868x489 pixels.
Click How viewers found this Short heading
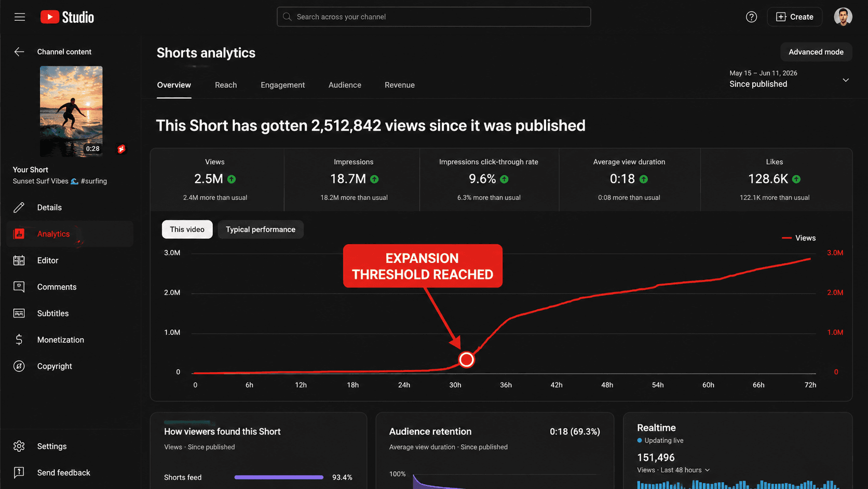pos(222,431)
